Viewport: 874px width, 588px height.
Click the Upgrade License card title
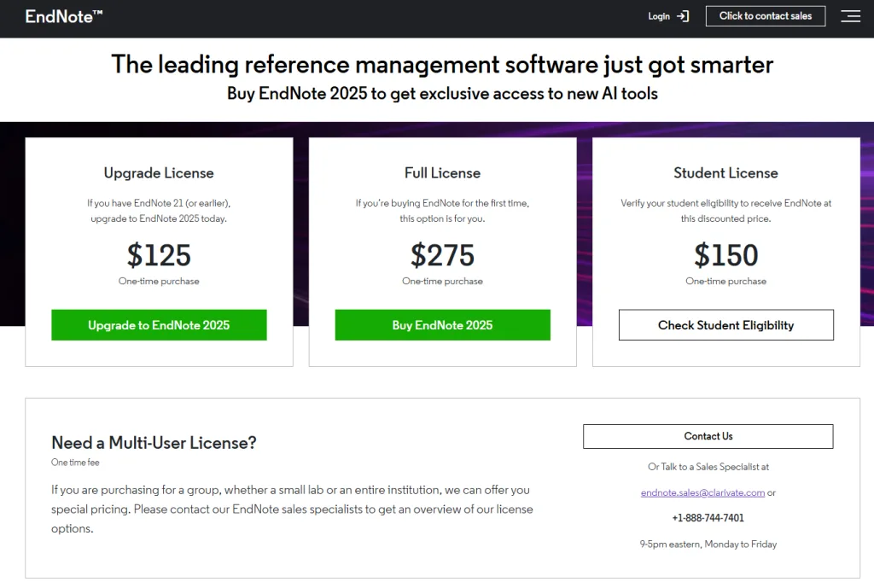click(x=159, y=173)
